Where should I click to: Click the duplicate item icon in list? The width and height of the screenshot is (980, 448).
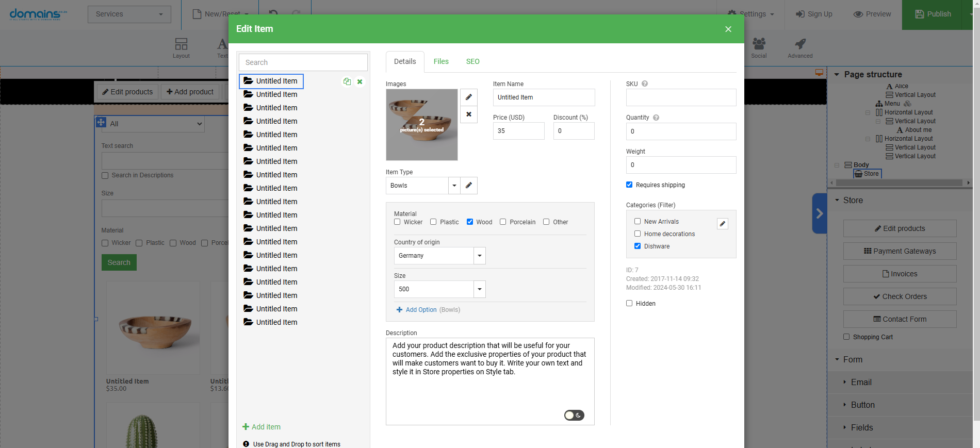[347, 81]
